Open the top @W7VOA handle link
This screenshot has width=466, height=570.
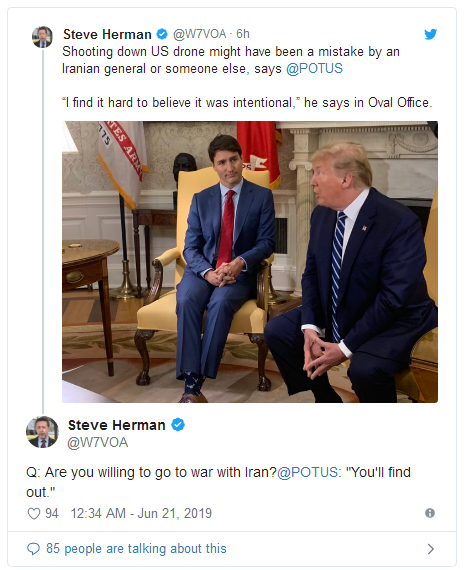coord(199,34)
